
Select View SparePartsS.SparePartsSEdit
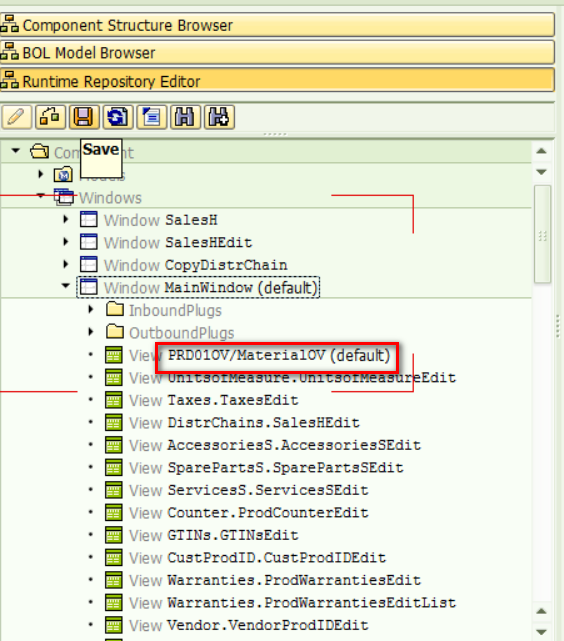coord(266,468)
